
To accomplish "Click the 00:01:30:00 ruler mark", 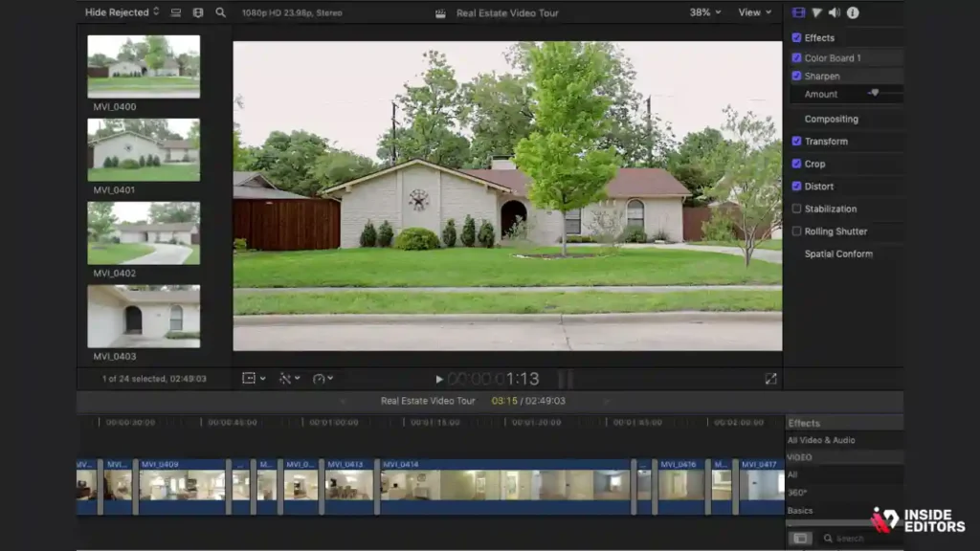I will coord(536,422).
